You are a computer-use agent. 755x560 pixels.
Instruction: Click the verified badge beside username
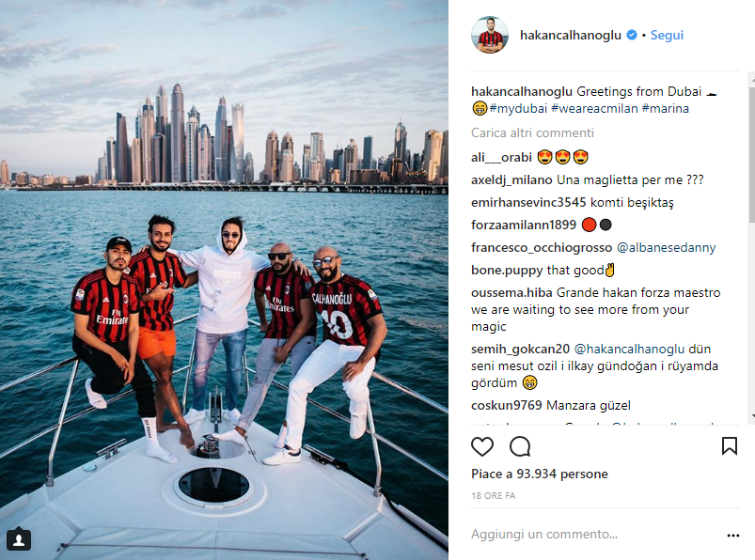click(632, 35)
